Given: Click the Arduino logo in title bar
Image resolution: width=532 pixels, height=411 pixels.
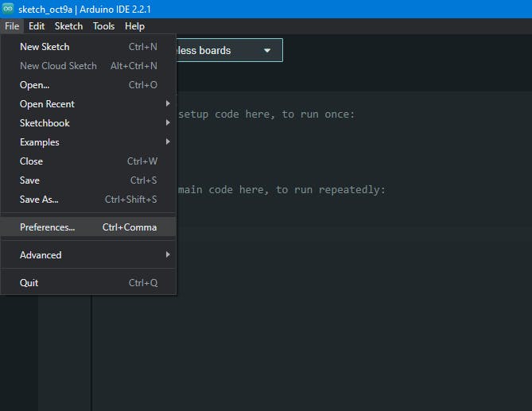Looking at the screenshot, I should pyautogui.click(x=8, y=9).
